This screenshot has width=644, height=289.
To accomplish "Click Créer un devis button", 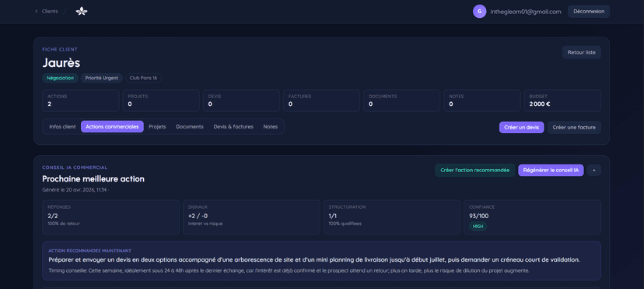I will 522,128.
